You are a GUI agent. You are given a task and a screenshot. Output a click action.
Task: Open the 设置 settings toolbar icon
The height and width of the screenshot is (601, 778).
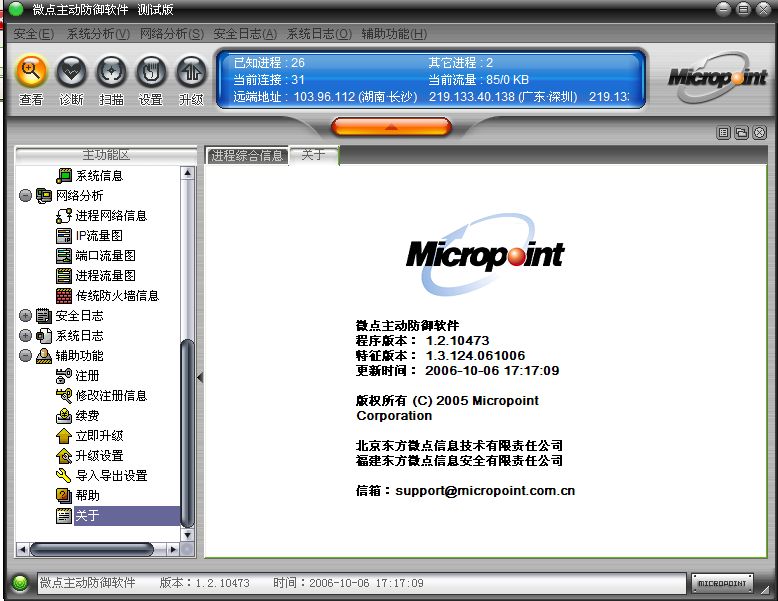tap(151, 72)
